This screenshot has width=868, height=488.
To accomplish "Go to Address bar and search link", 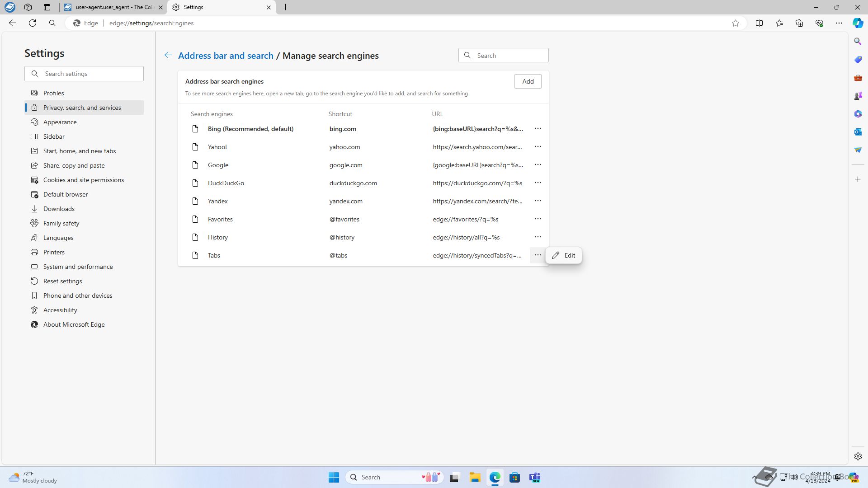I will [x=226, y=56].
